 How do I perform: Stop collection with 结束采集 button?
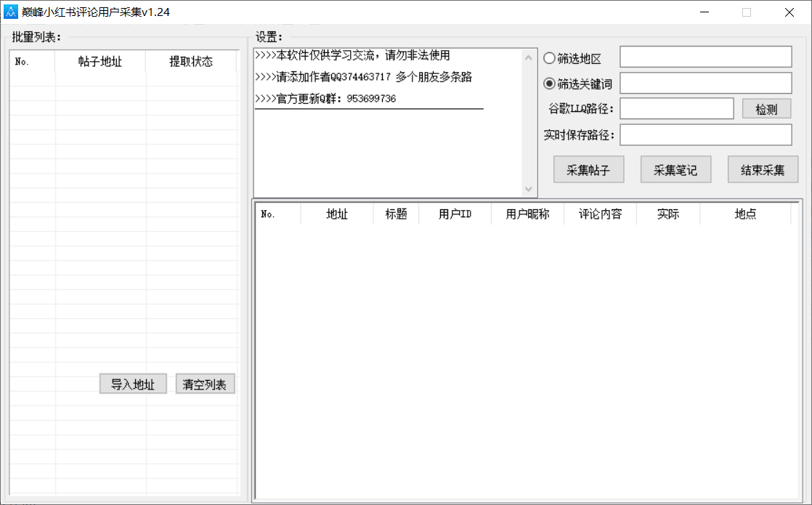(x=763, y=170)
